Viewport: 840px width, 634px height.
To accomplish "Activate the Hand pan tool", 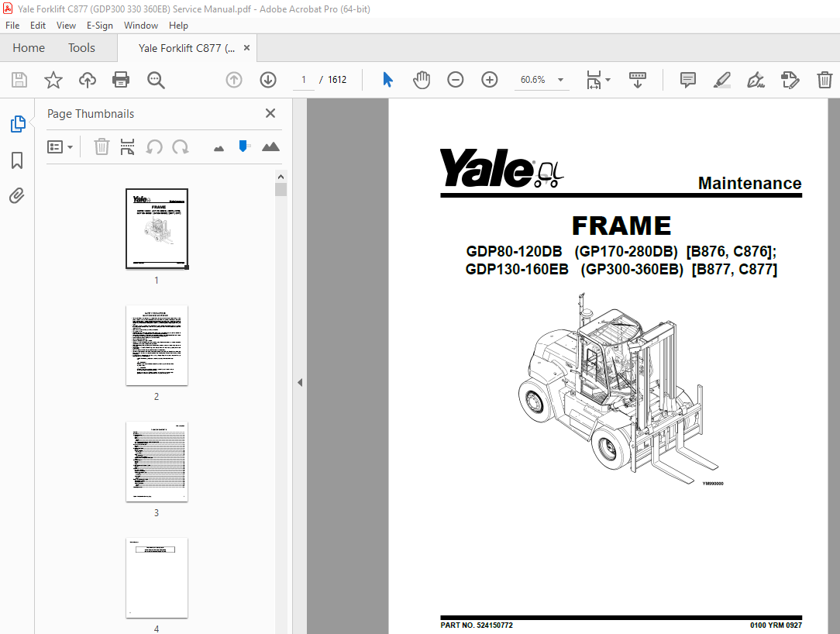I will click(x=422, y=80).
